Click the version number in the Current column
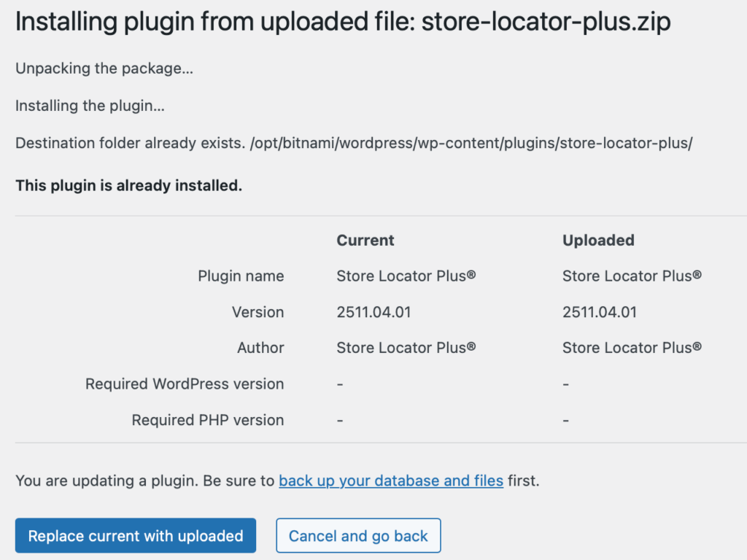 point(373,312)
